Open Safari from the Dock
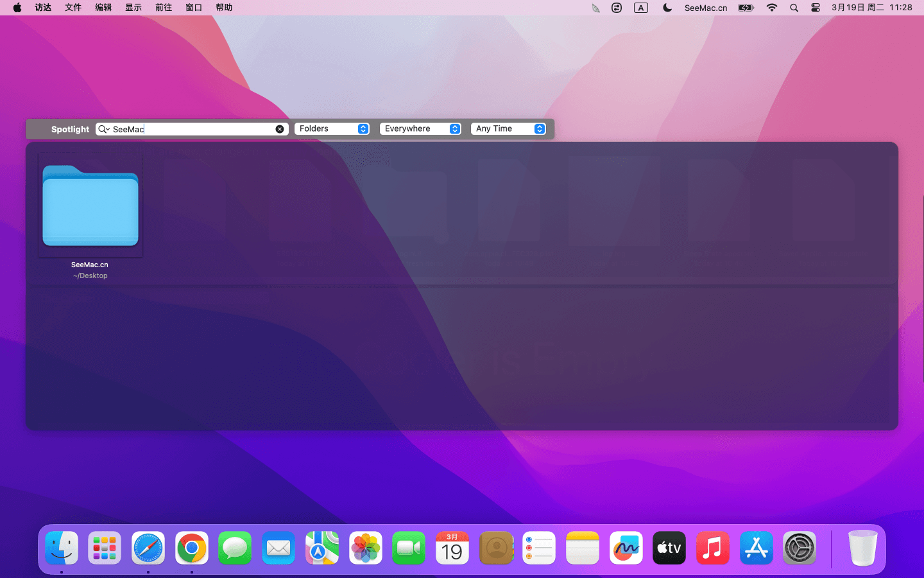Screen dimensions: 924x578 click(x=148, y=548)
